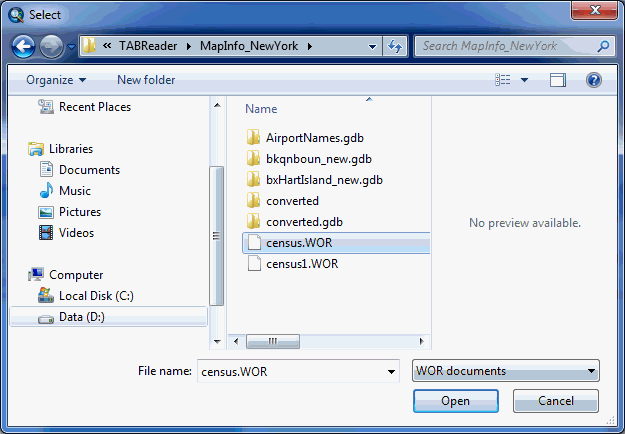625x434 pixels.
Task: Click the Forward navigation arrow
Action: click(x=51, y=47)
